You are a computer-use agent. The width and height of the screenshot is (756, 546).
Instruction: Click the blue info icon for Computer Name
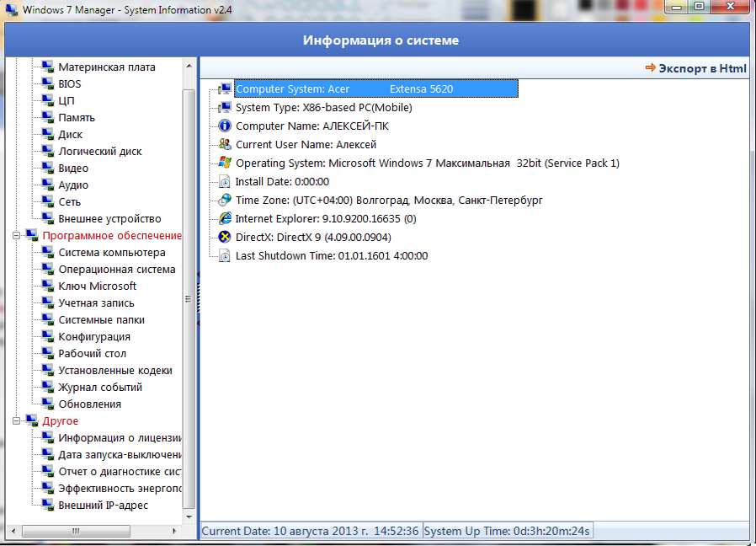pyautogui.click(x=225, y=126)
